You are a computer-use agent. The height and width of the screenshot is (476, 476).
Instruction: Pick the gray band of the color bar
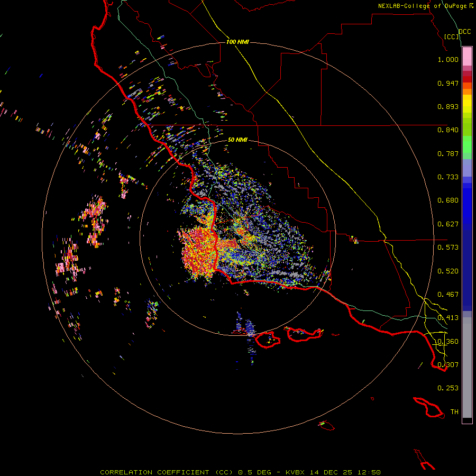(467, 368)
